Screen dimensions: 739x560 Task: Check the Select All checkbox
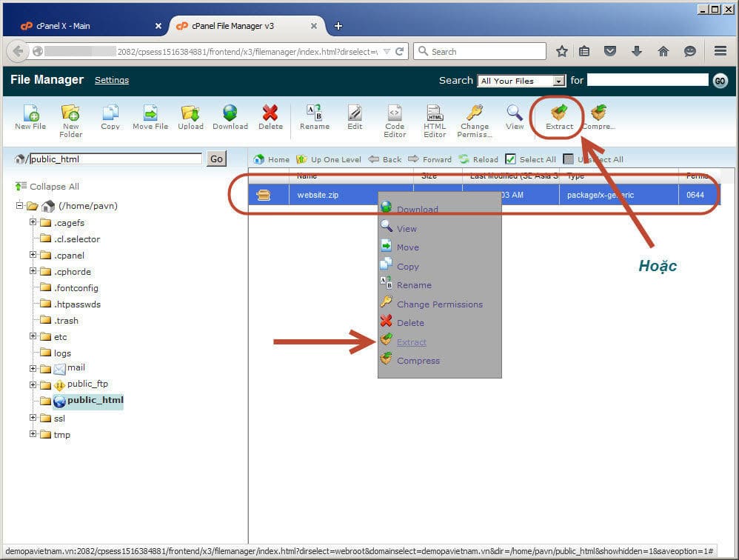(x=510, y=159)
